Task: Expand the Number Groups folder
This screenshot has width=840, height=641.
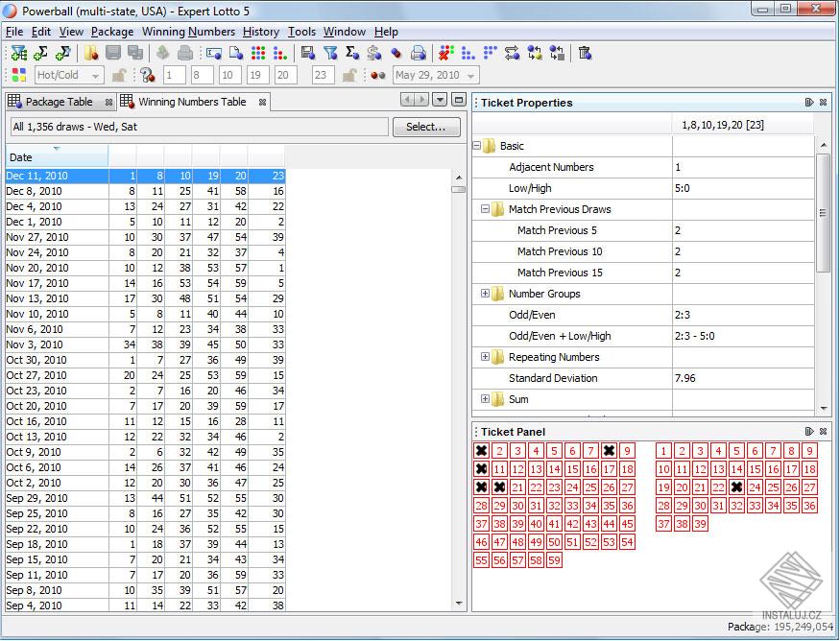Action: 486,294
